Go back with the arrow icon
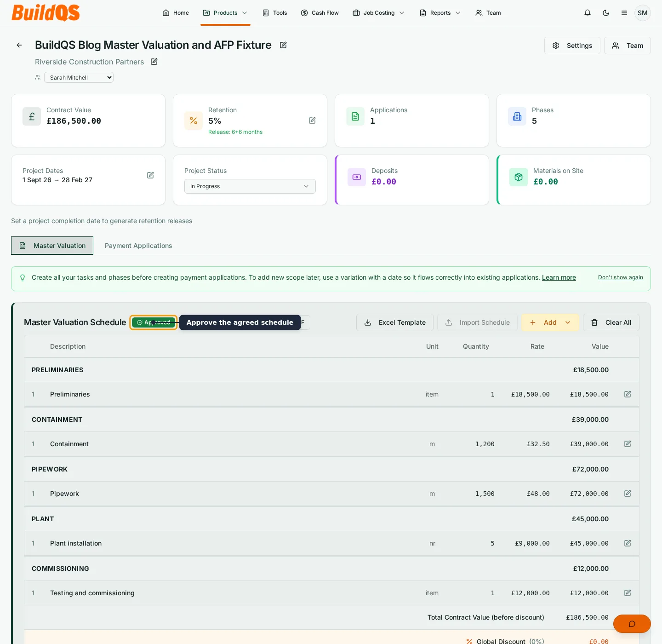This screenshot has width=662, height=644. 19,45
